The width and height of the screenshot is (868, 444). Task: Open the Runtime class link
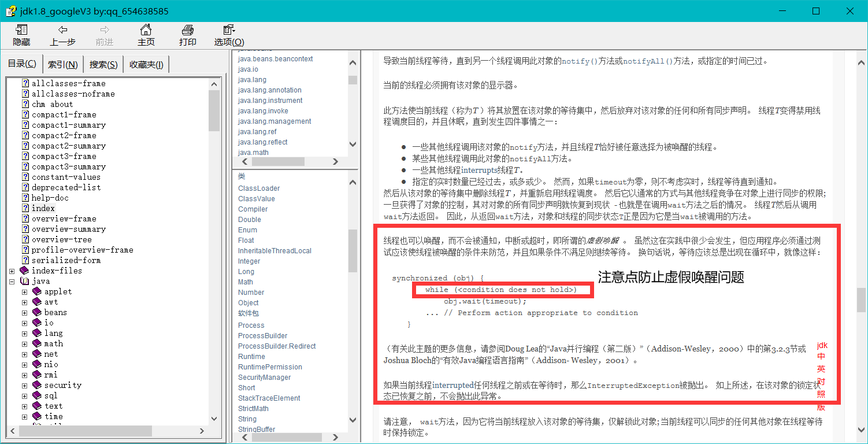click(x=251, y=357)
